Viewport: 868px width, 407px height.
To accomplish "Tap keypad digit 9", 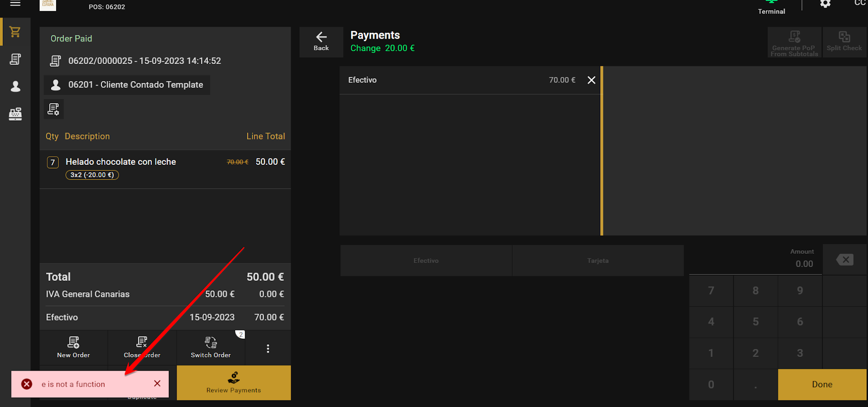I will point(800,291).
